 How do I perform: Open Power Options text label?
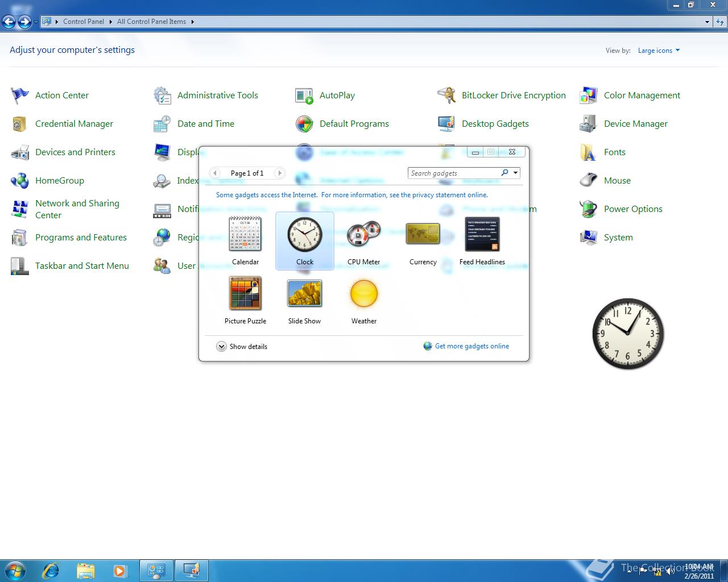point(633,209)
